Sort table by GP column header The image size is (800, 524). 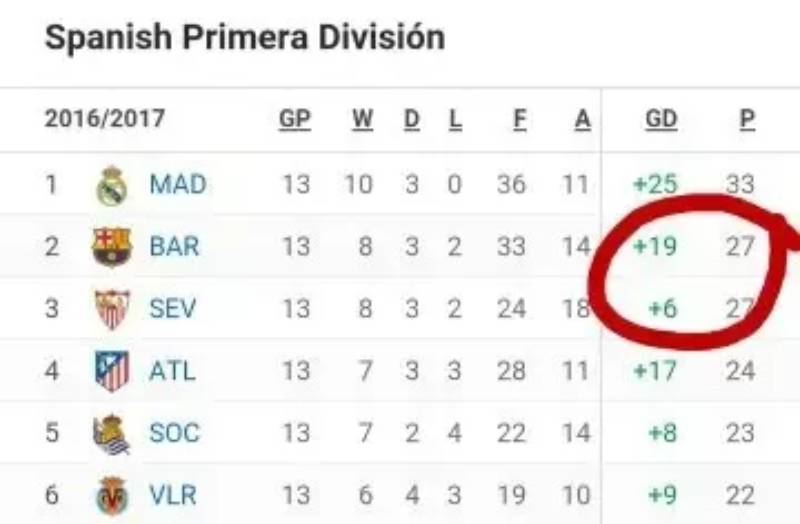pyautogui.click(x=295, y=119)
